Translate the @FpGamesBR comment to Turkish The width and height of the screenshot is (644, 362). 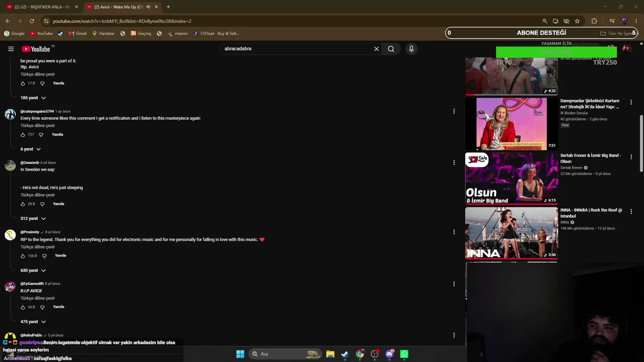click(x=38, y=298)
